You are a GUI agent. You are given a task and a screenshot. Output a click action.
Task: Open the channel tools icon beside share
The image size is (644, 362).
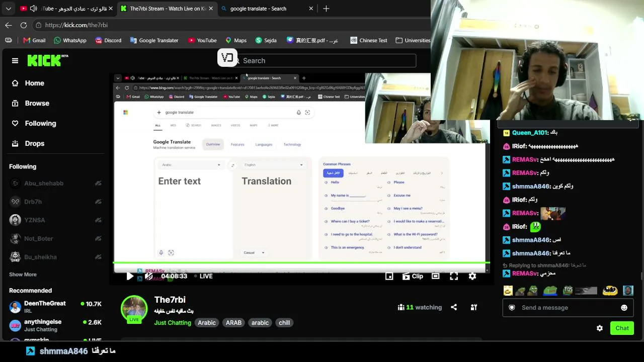point(473,307)
